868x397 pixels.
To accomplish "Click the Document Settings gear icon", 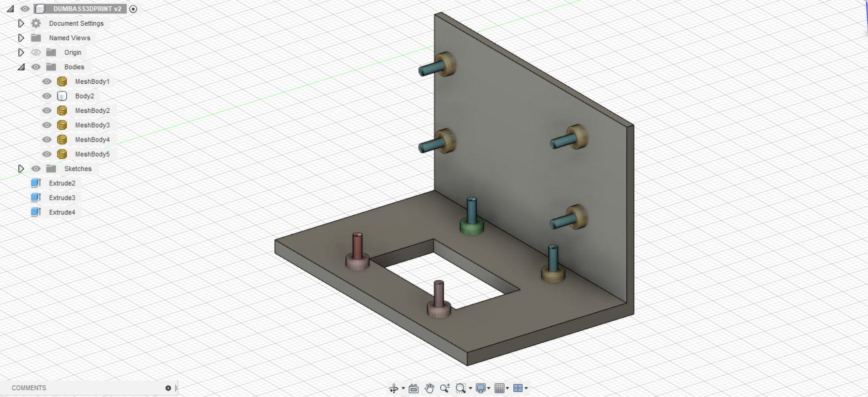I will click(x=36, y=23).
